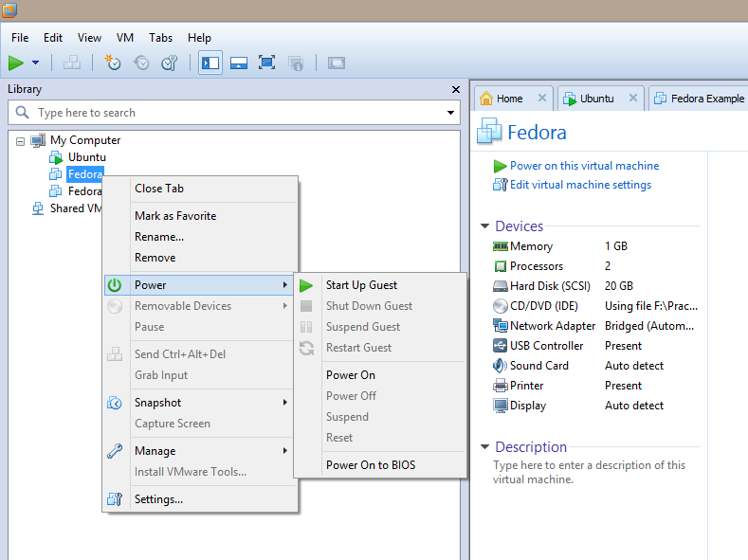Click the Manage wrench icon in context menu
The width and height of the screenshot is (748, 560).
115,451
